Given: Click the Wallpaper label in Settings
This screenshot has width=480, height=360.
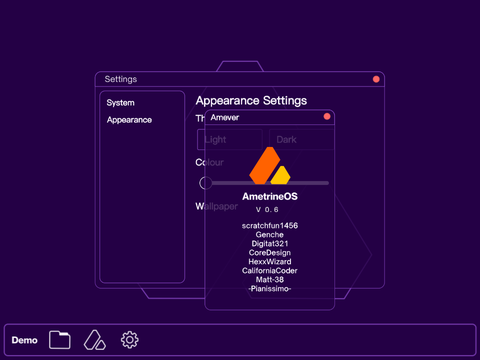Looking at the screenshot, I should tap(217, 206).
